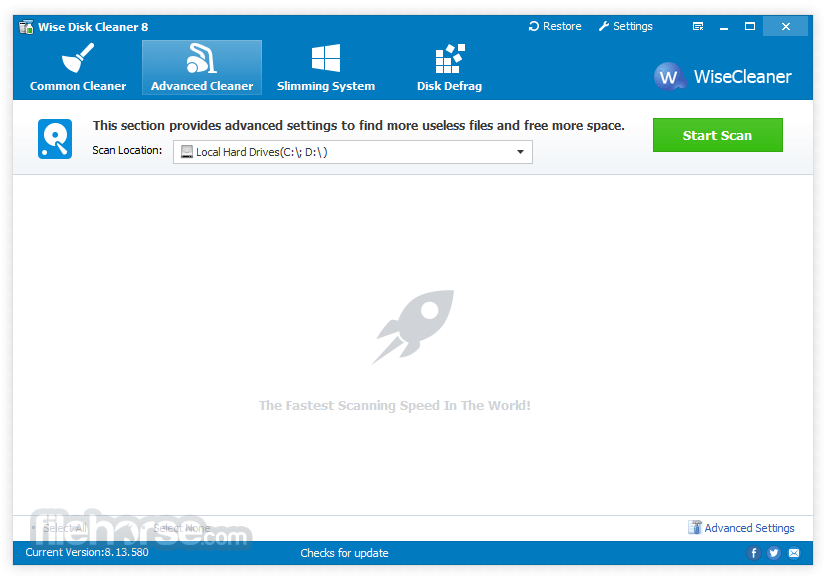Open the Twitter icon

click(x=774, y=553)
